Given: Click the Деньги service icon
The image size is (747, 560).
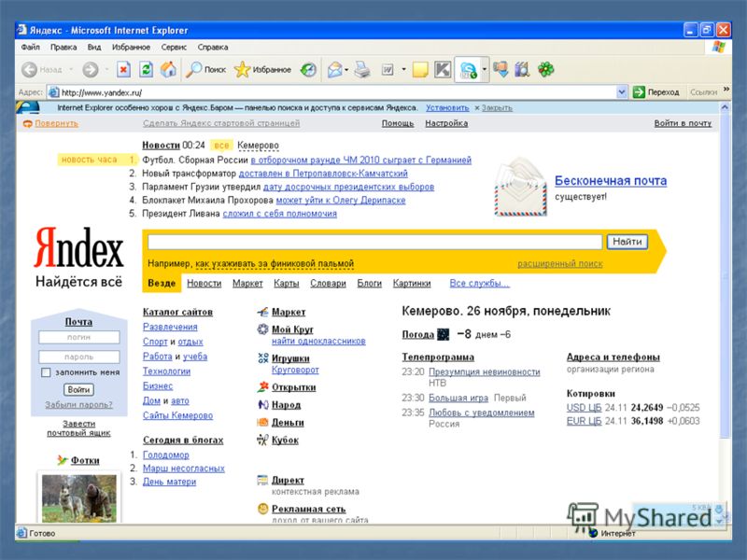Looking at the screenshot, I should pos(262,422).
